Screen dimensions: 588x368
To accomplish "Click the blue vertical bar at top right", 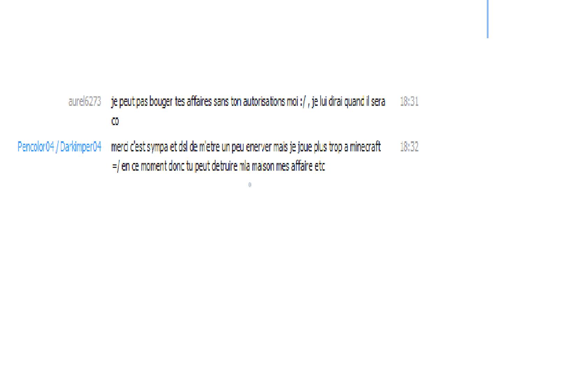I will coord(488,19).
